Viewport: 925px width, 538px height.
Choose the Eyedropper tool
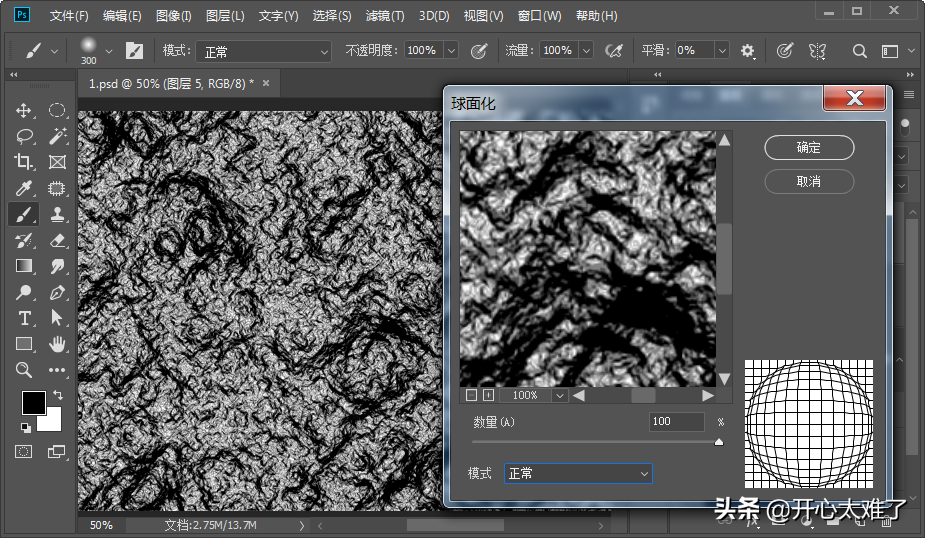tap(24, 188)
